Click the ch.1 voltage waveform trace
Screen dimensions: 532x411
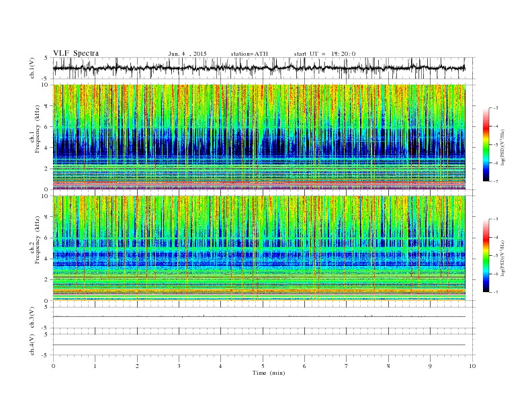(259, 68)
